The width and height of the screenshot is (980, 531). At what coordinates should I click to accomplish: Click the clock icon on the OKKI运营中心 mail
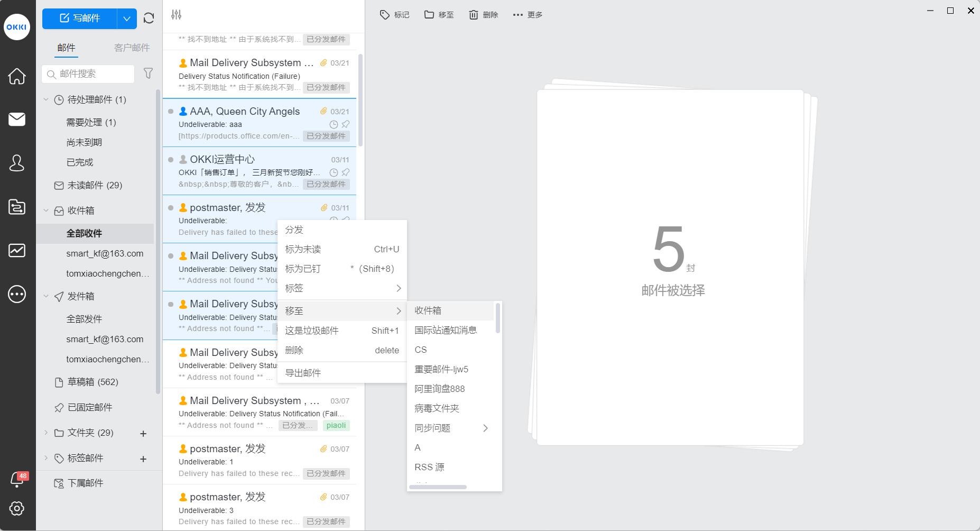(x=334, y=172)
